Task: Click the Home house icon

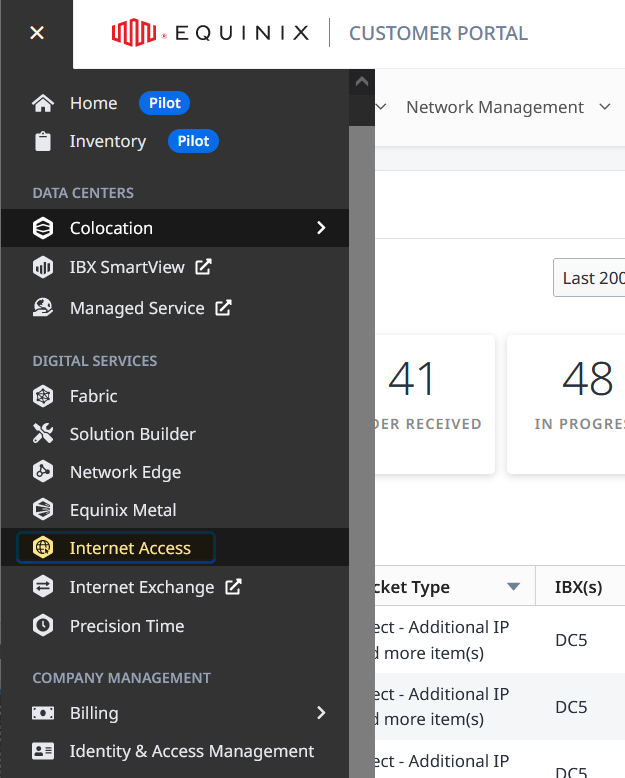Action: [43, 103]
